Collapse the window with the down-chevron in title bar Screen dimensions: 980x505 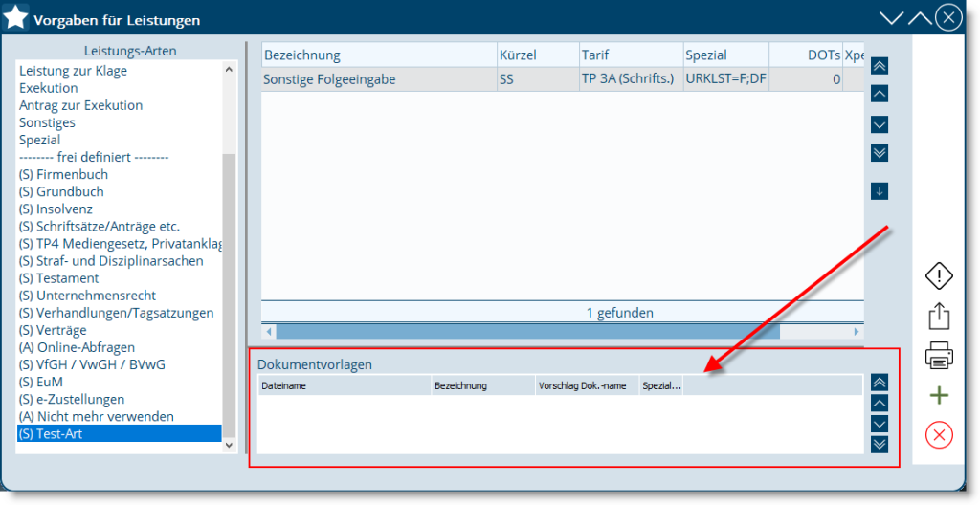coord(891,18)
